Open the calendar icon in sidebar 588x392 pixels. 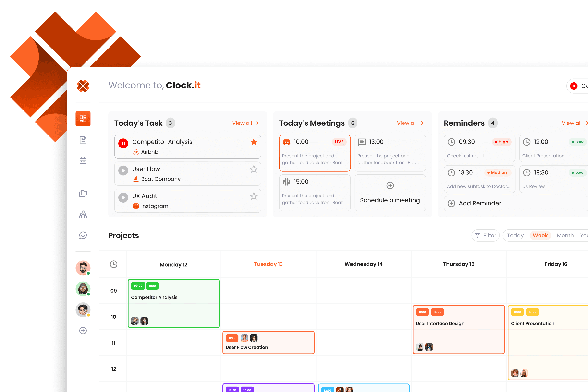click(83, 160)
